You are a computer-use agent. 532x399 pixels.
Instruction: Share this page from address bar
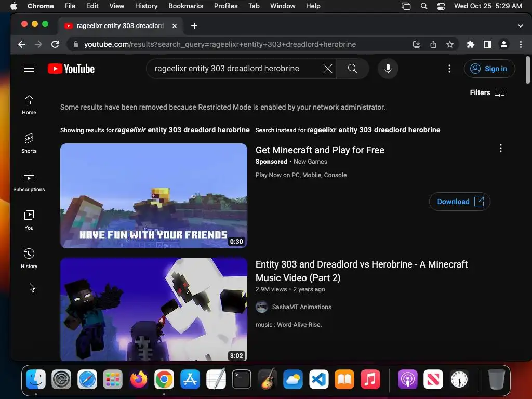tap(433, 44)
